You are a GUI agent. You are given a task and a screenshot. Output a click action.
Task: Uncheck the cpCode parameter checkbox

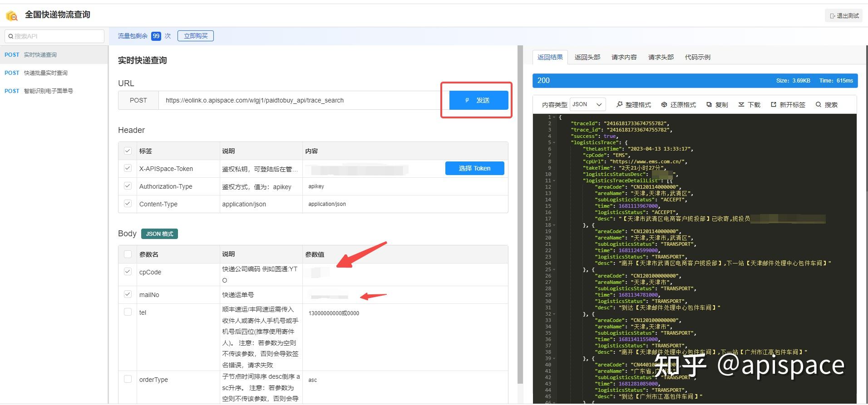click(x=128, y=272)
